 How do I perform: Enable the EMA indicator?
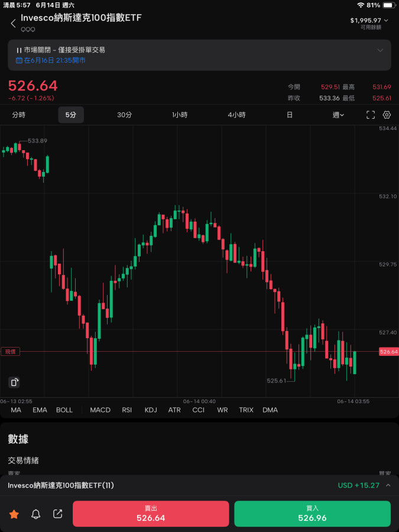(x=40, y=410)
